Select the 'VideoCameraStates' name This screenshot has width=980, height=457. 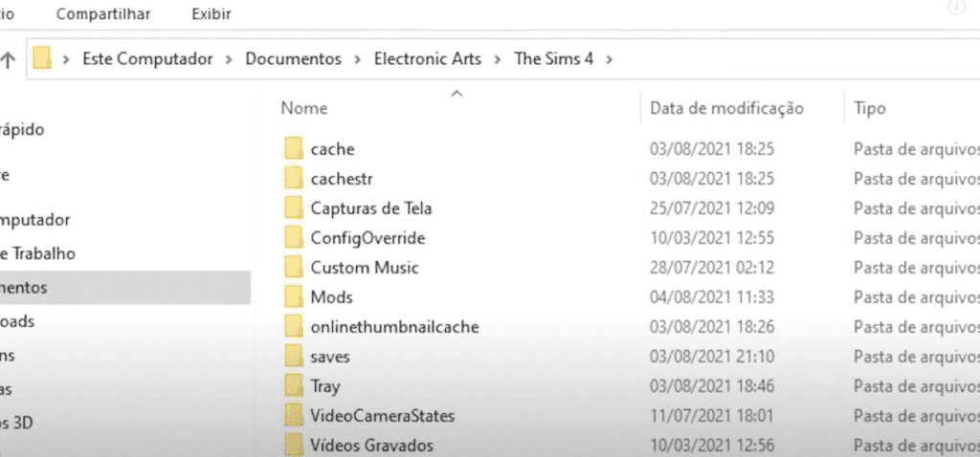click(x=383, y=415)
